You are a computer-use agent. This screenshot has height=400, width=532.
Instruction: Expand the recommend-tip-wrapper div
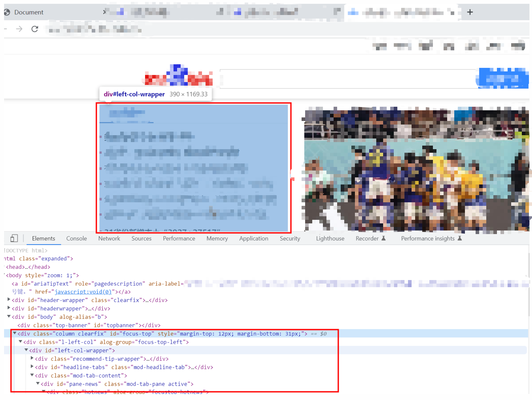coord(32,359)
